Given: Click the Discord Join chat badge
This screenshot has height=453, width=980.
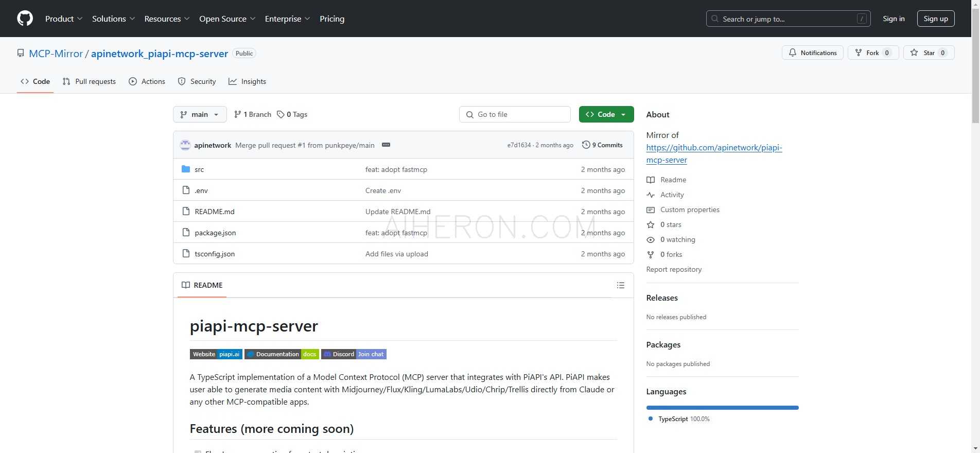Looking at the screenshot, I should 354,354.
